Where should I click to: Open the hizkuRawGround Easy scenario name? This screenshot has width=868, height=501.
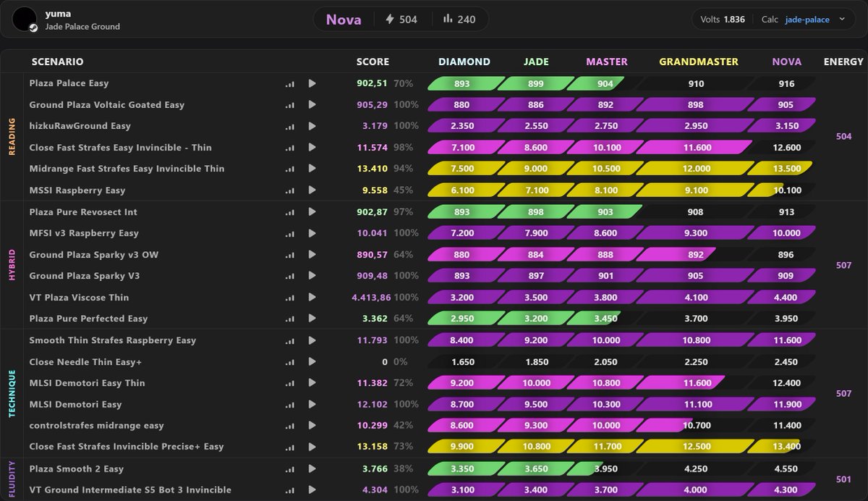[80, 126]
